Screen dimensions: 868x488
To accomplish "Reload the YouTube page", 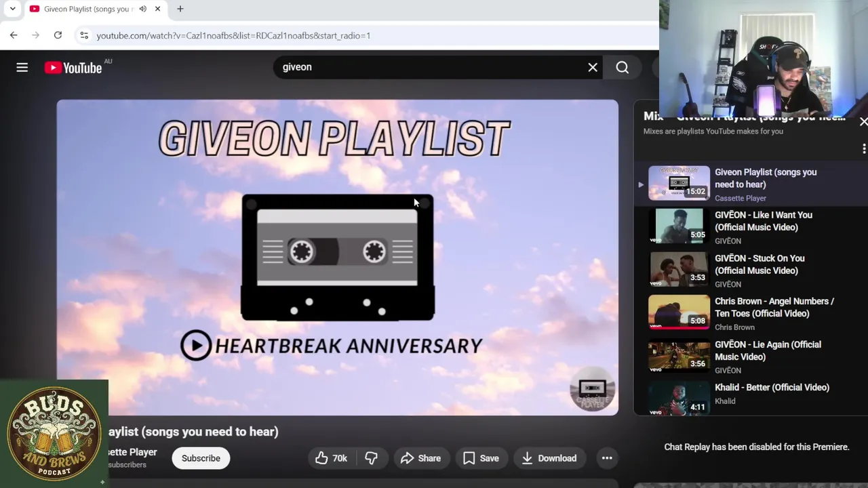I will pyautogui.click(x=58, y=35).
